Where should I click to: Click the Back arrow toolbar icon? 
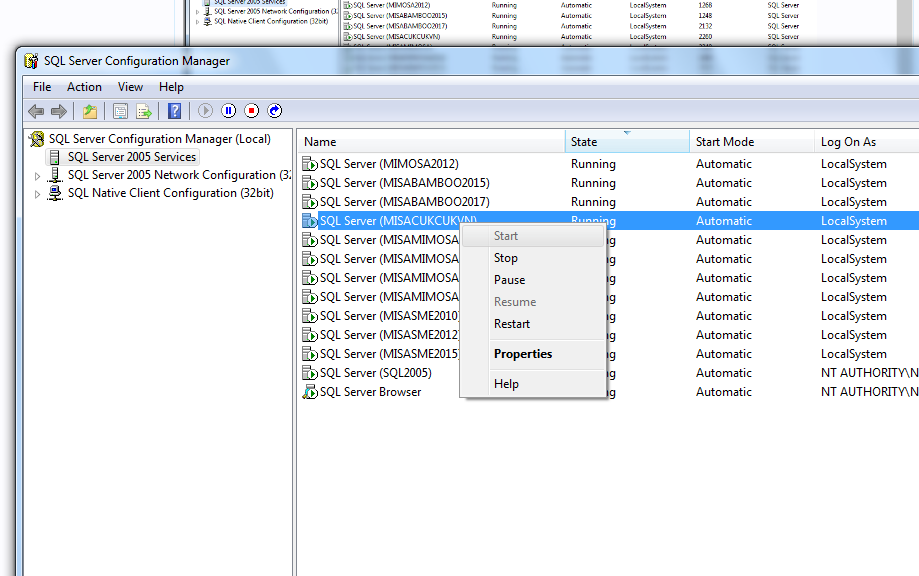[36, 111]
